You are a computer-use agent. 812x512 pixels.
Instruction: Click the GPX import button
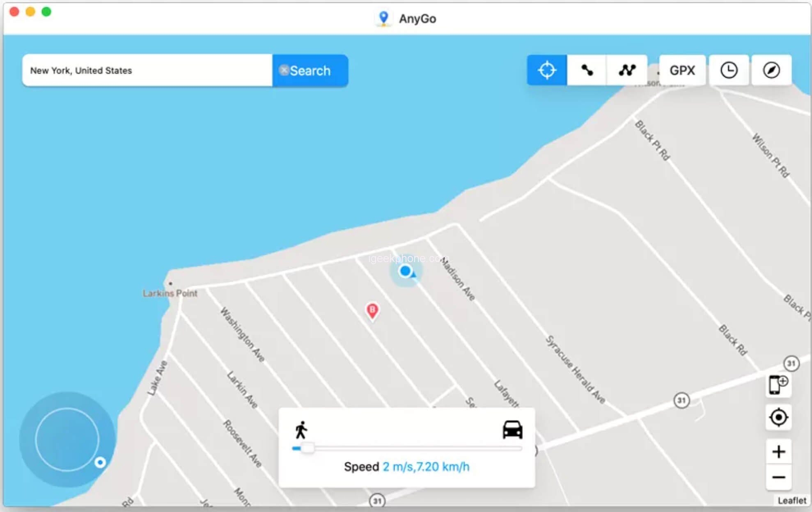pyautogui.click(x=682, y=70)
